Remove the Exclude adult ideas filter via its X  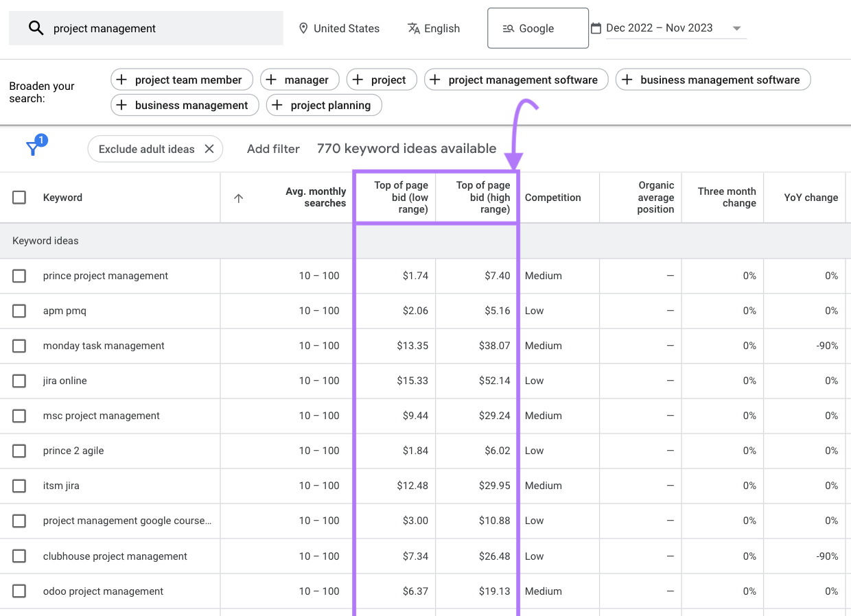[x=209, y=148]
